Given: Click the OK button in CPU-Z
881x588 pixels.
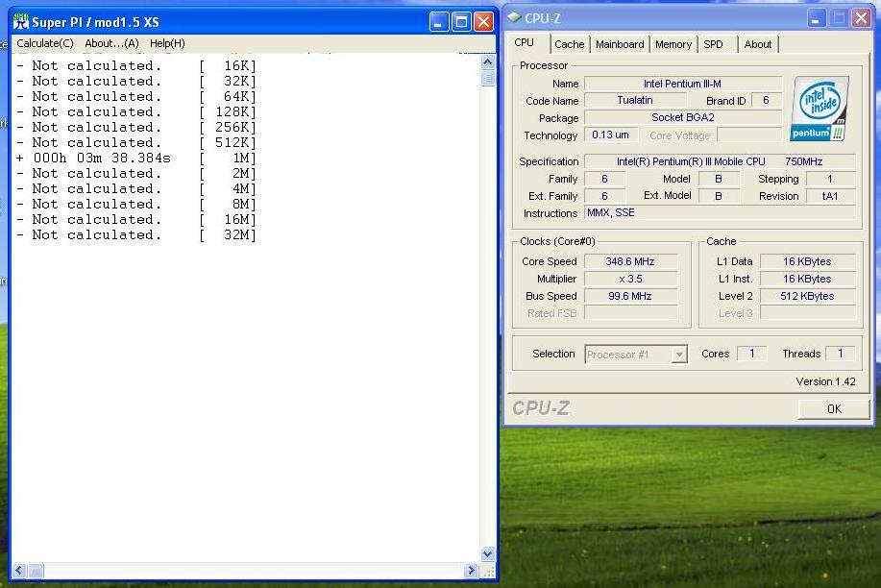Looking at the screenshot, I should click(834, 408).
